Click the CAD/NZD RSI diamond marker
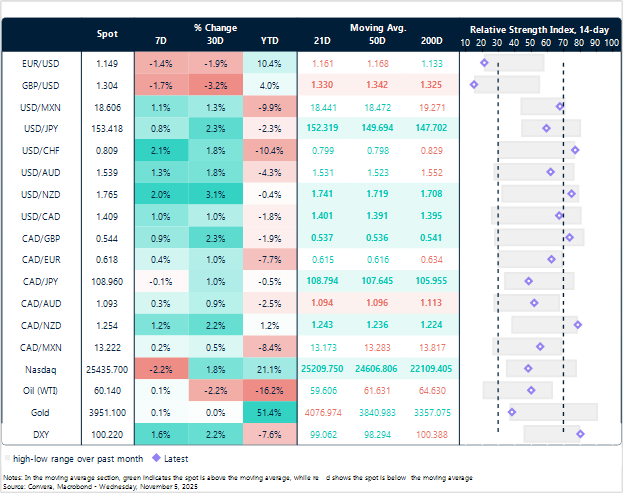This screenshot has height=495, width=625. (x=578, y=325)
